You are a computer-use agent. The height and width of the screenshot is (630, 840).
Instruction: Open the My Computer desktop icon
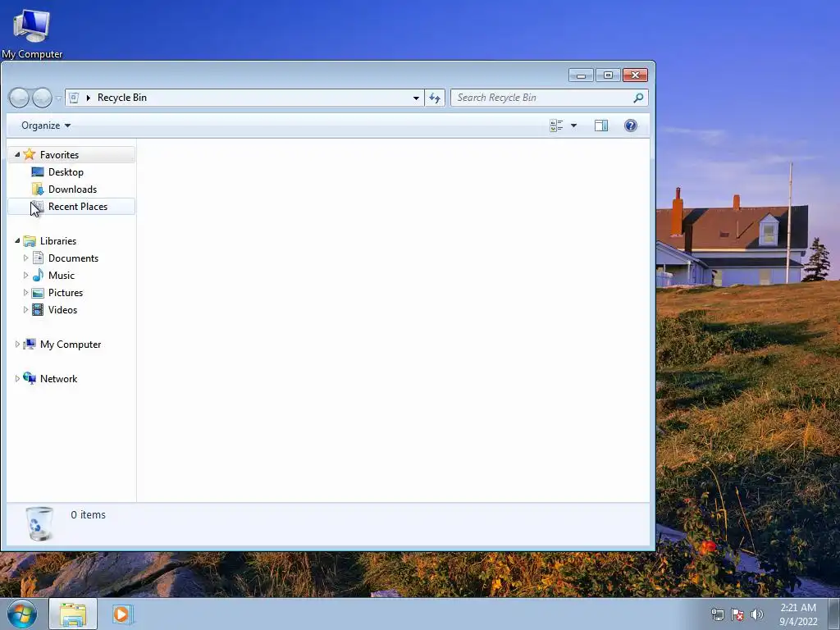32,33
